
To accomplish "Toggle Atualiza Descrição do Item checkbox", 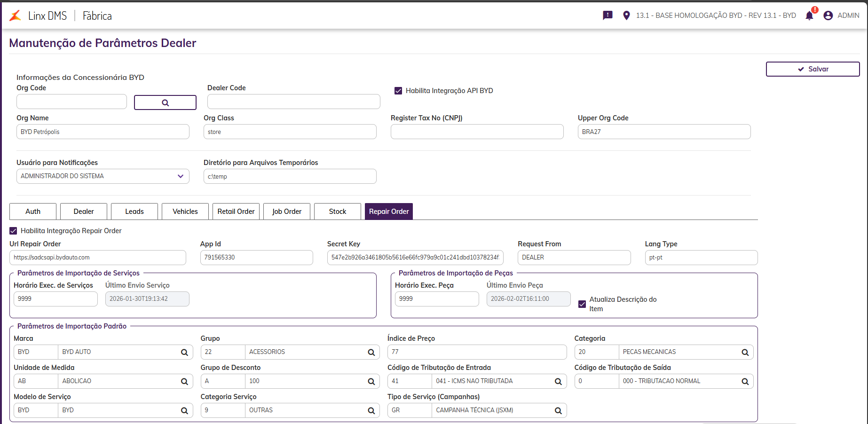I will 582,304.
